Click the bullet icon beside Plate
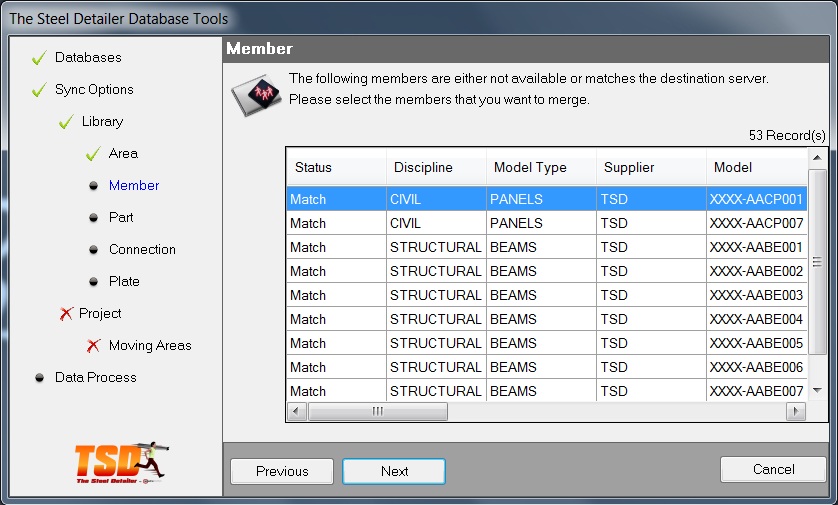The image size is (838, 505). [x=94, y=282]
